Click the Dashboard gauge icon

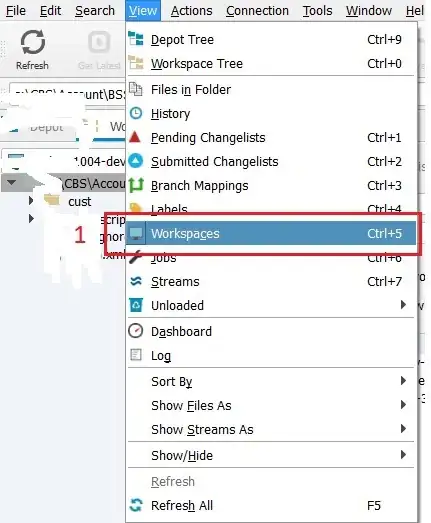pyautogui.click(x=136, y=331)
